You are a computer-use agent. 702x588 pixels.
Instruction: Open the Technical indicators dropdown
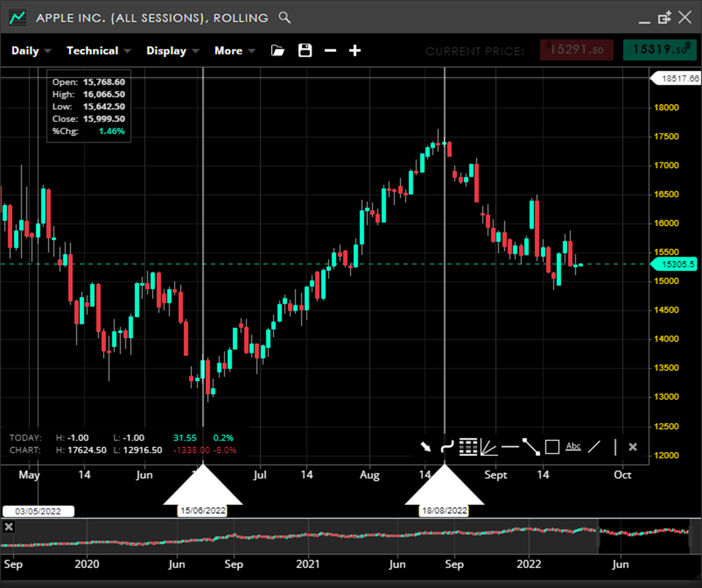[x=98, y=51]
